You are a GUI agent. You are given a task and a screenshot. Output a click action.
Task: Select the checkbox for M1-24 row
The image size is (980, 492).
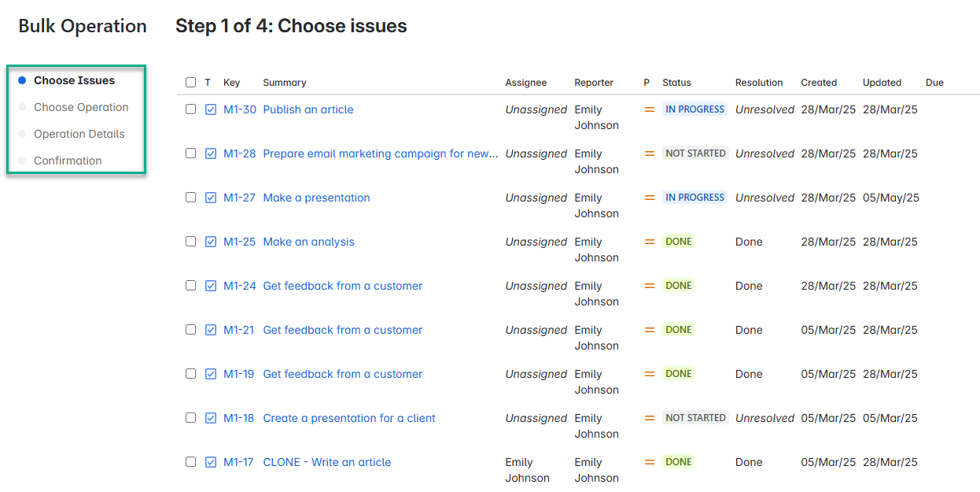(x=190, y=286)
